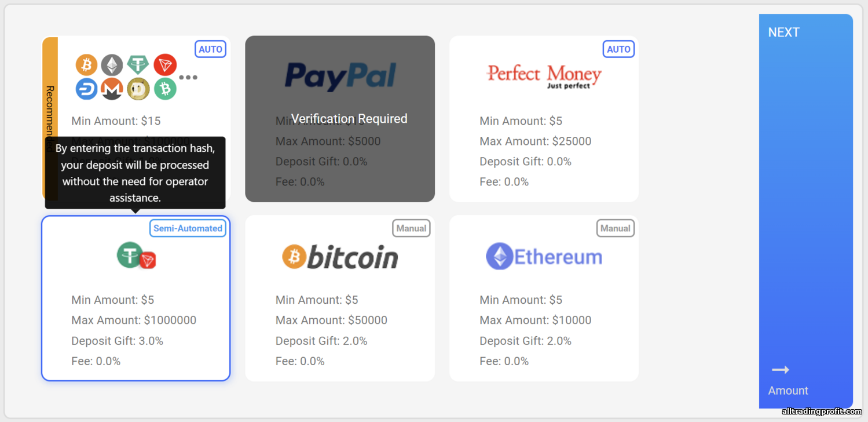Click the arrow above Amount
The image size is (868, 422).
click(781, 370)
